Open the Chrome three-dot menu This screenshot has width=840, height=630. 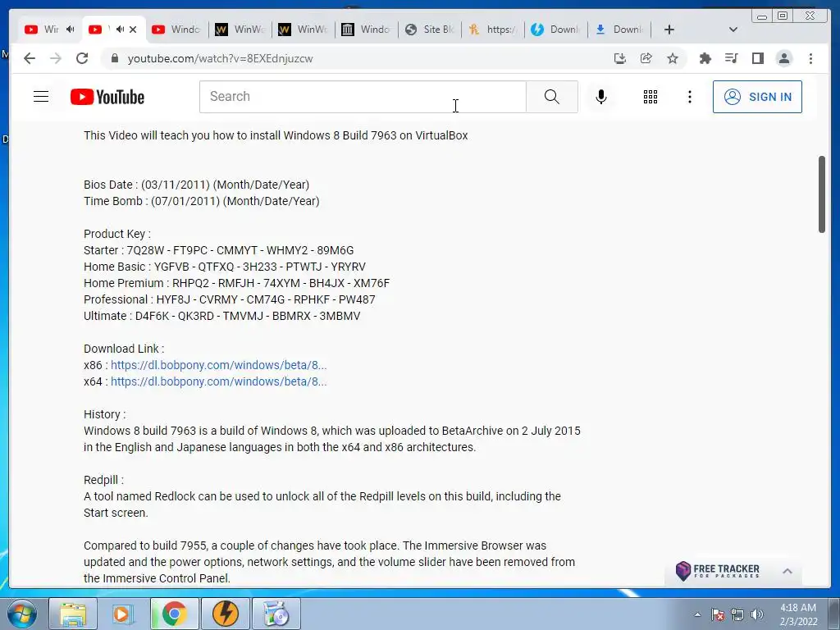click(810, 58)
